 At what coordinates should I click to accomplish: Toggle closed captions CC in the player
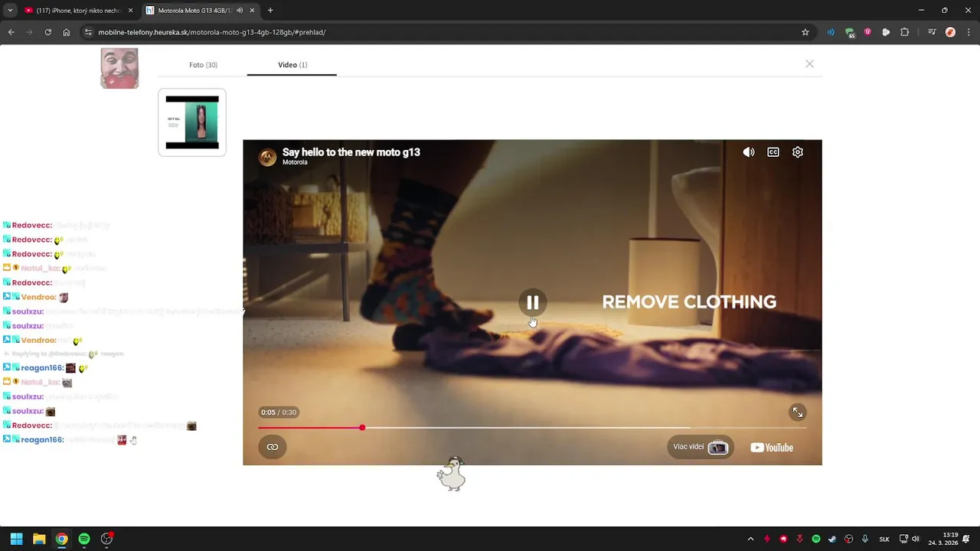point(773,152)
